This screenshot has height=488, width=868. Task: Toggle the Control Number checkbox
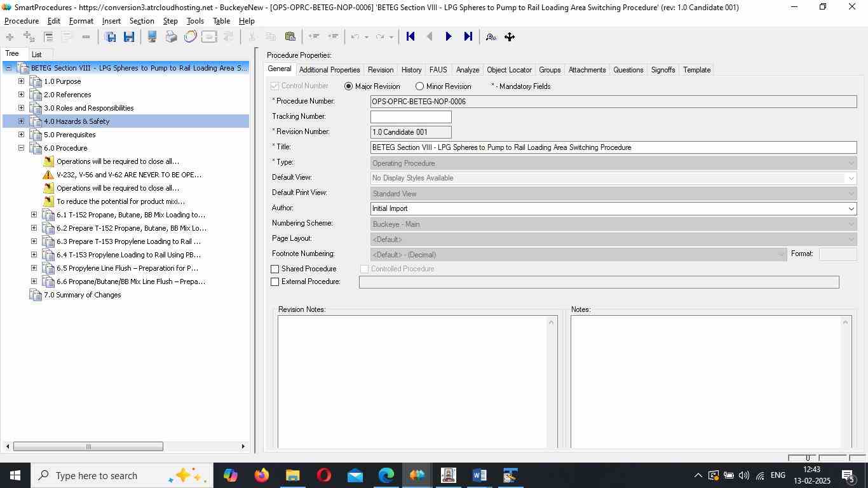275,86
